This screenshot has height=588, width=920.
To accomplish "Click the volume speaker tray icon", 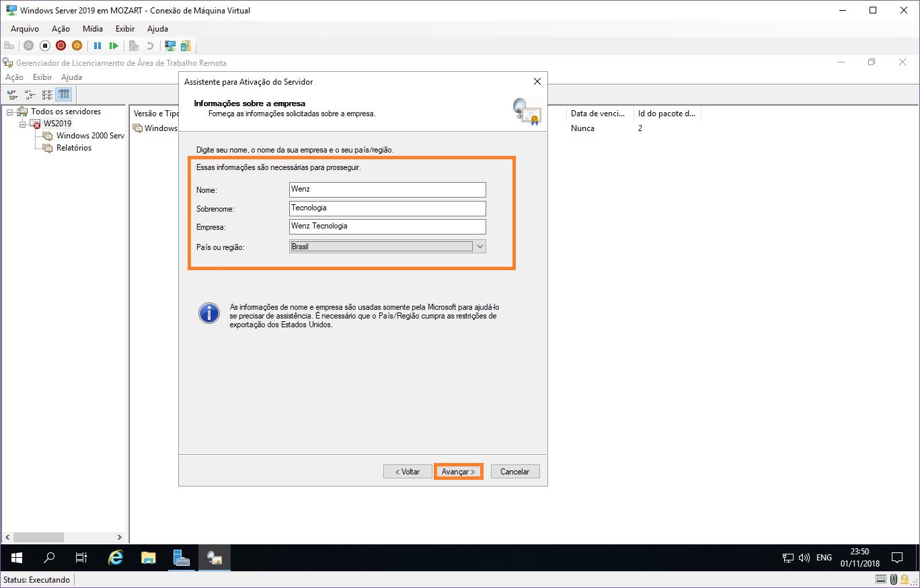I will [804, 558].
